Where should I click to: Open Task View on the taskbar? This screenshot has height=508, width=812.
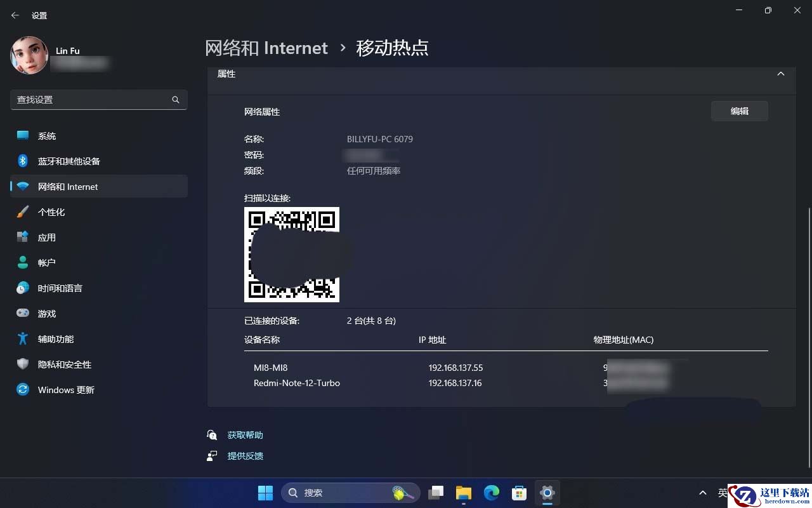point(436,493)
